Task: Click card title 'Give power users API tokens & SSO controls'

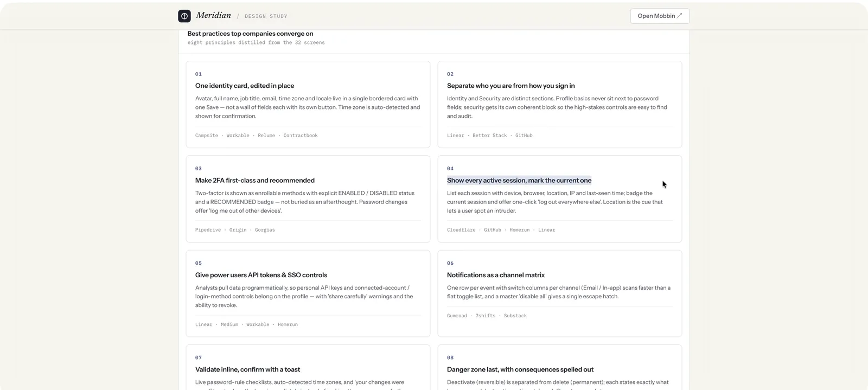Action: click(261, 275)
